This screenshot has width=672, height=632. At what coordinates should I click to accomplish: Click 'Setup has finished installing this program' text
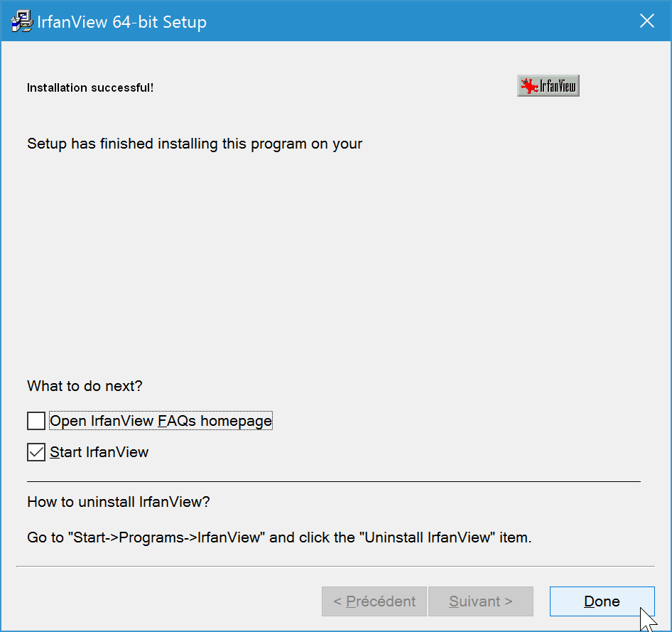[195, 144]
